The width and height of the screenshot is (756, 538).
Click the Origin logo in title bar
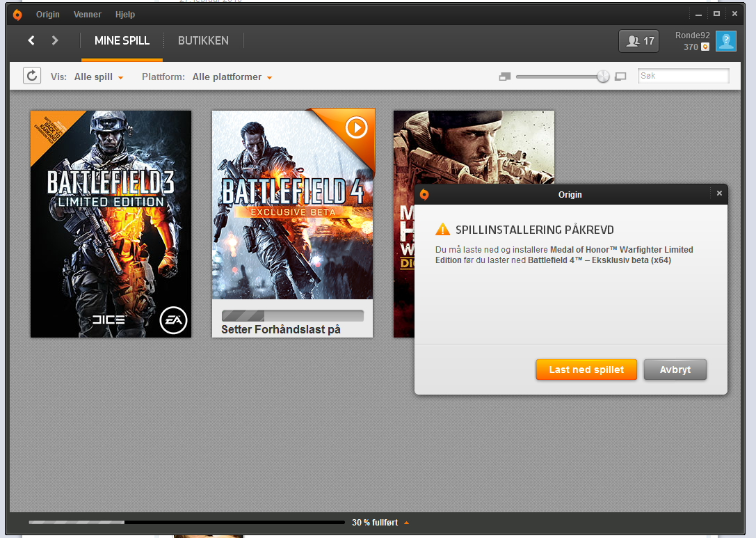point(17,15)
